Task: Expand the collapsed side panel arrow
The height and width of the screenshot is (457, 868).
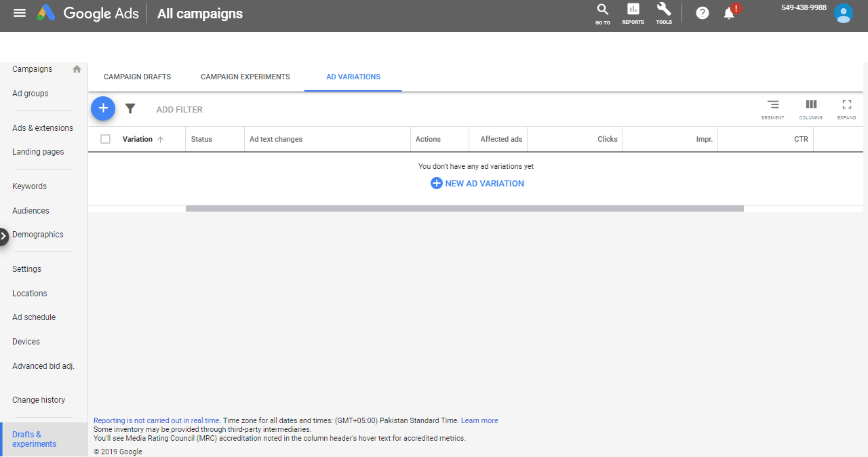Action: pyautogui.click(x=4, y=236)
